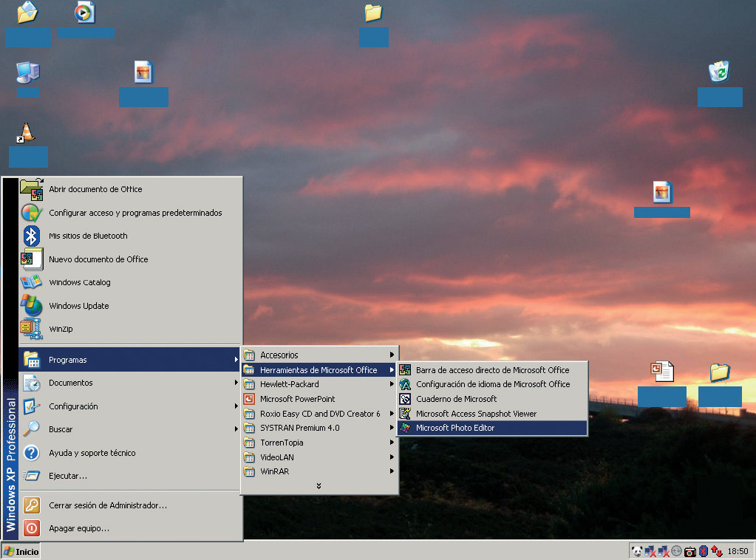The image size is (756, 560).
Task: Open the VLC cone shortcut on desktop
Action: point(27,132)
